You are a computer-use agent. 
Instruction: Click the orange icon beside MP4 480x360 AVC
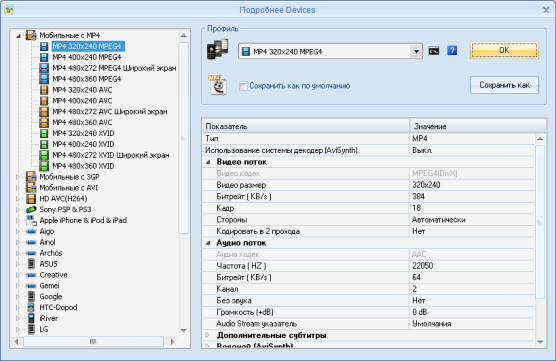click(x=44, y=123)
